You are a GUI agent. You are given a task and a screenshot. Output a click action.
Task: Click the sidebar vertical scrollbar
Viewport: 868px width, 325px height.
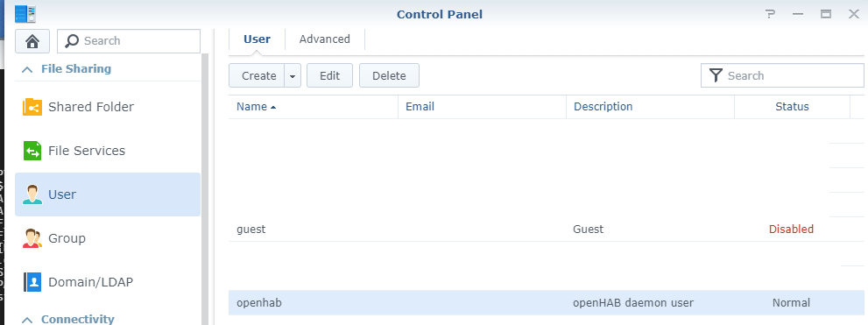click(x=205, y=188)
